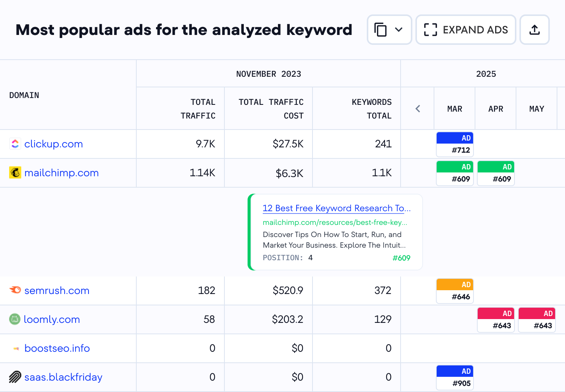Click the EXPAND ADS button
Viewport: 565px width, 392px height.
465,29
